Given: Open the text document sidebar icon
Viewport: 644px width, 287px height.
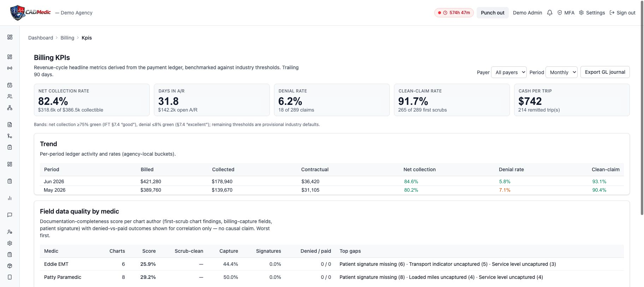Looking at the screenshot, I should [10, 125].
